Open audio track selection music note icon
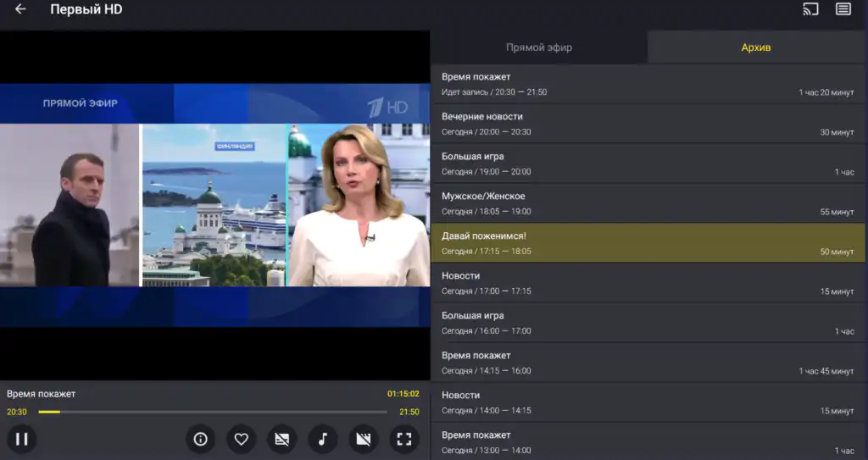The height and width of the screenshot is (460, 868). 323,439
